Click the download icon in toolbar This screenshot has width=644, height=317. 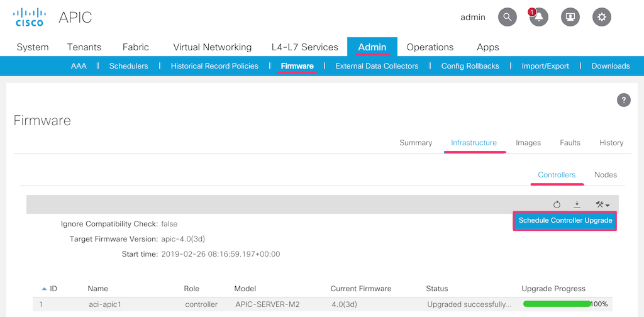click(x=577, y=204)
